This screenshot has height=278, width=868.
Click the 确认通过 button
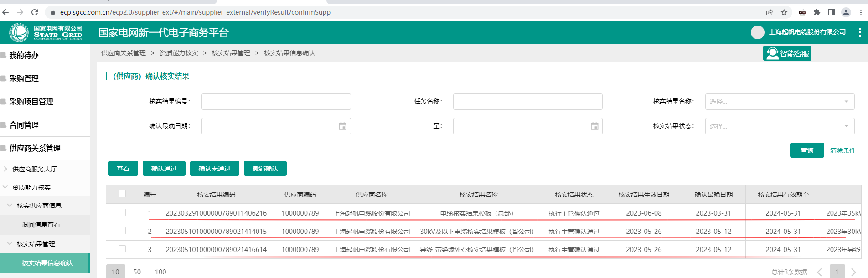pos(164,169)
